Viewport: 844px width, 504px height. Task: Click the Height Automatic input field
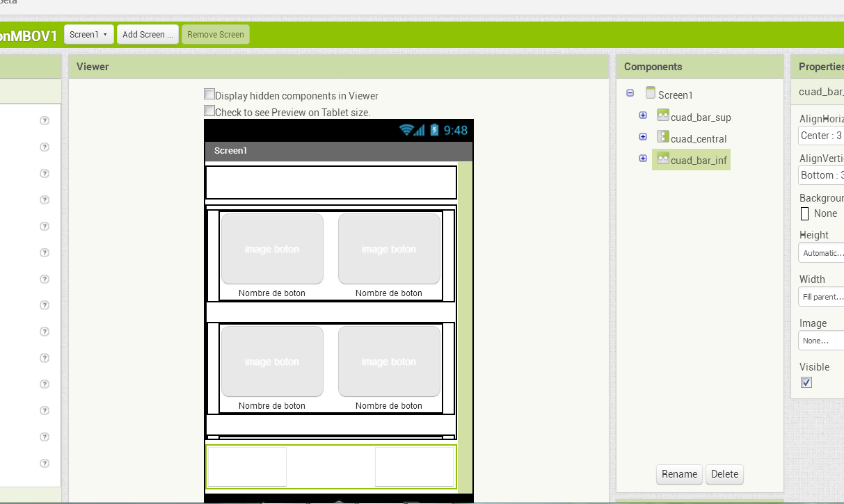820,252
